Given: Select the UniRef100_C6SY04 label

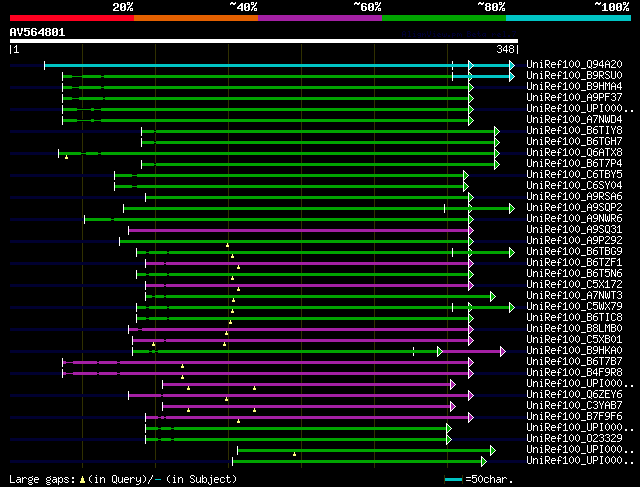Looking at the screenshot, I should click(574, 186).
